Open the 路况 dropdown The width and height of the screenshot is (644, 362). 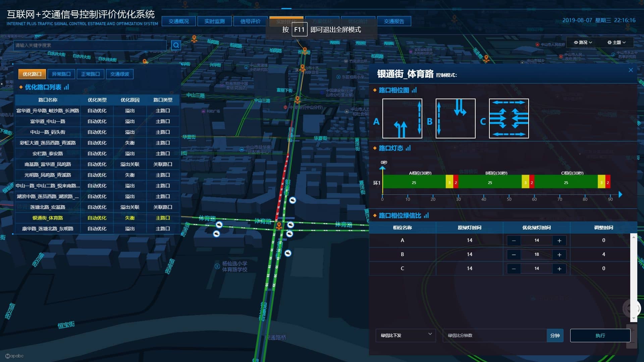(583, 43)
